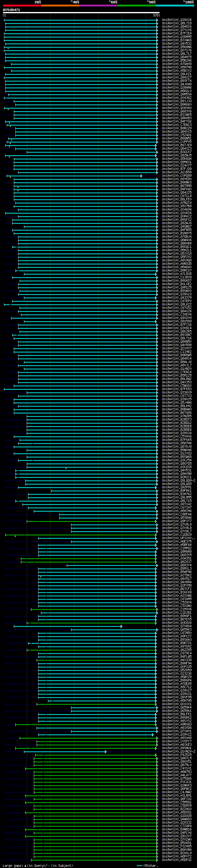Select the UniRef100_Q10N20-2 label

(179, 751)
